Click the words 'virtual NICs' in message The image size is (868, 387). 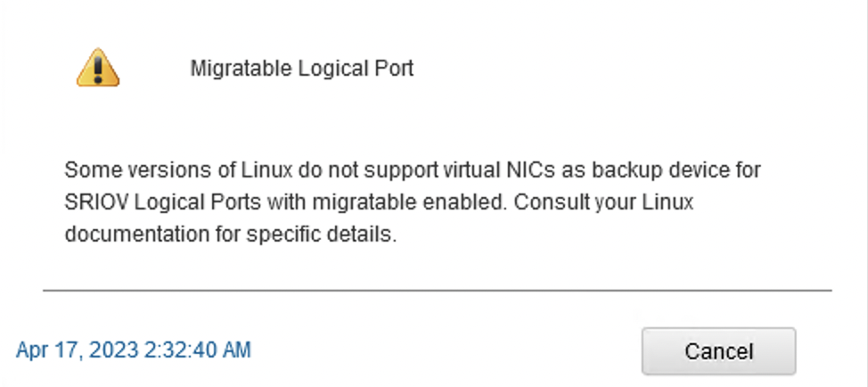tap(499, 170)
